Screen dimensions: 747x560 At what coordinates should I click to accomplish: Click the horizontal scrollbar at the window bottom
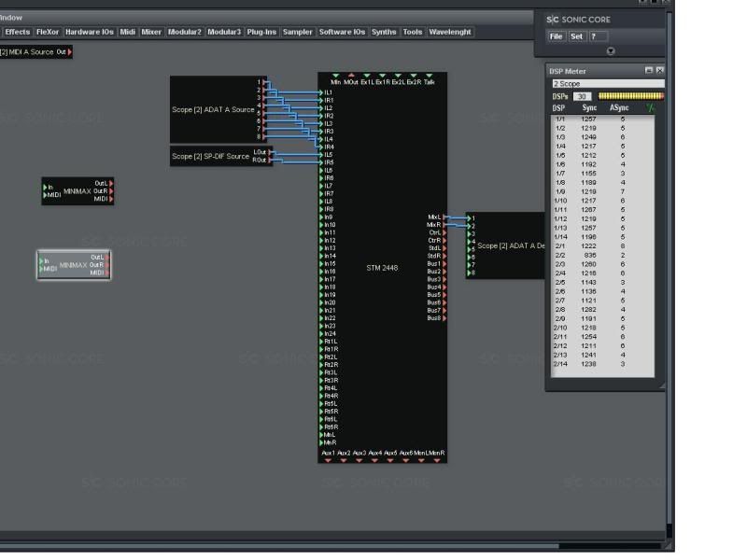coord(281,546)
